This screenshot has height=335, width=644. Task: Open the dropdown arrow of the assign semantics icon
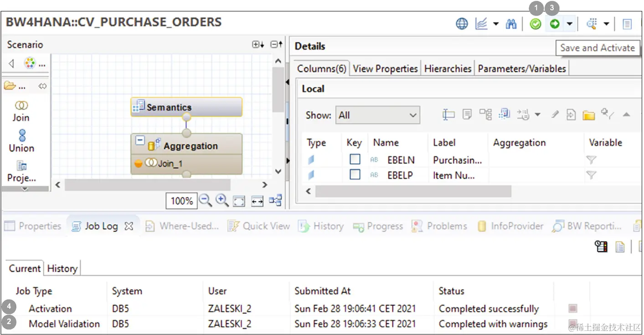click(537, 115)
